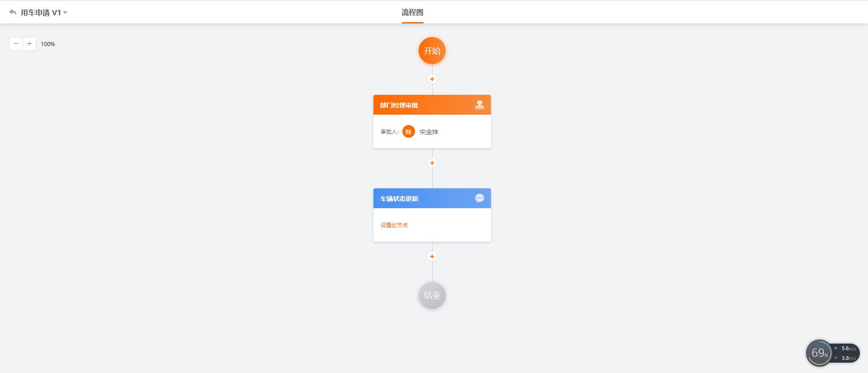Click the 100% zoom level label
The image size is (868, 373).
pyautogui.click(x=48, y=44)
